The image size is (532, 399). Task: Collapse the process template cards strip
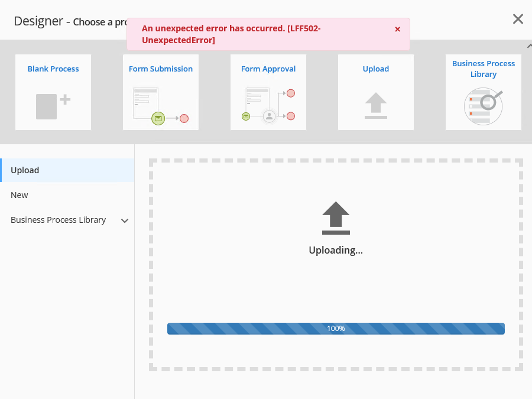528,46
